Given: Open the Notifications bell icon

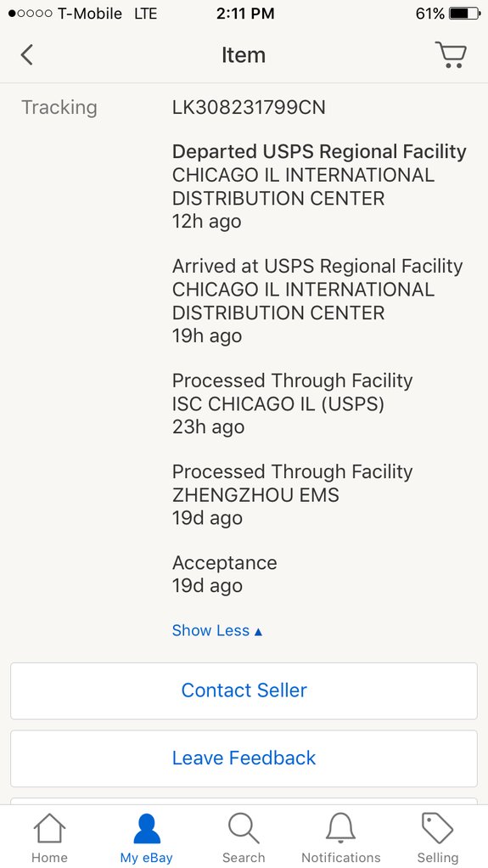Looking at the screenshot, I should click(341, 828).
